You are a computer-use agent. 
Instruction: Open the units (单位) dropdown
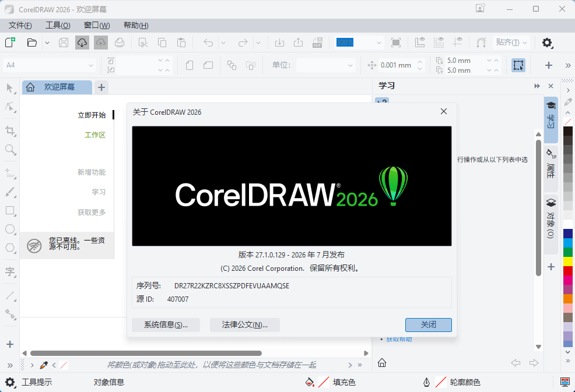[350, 66]
